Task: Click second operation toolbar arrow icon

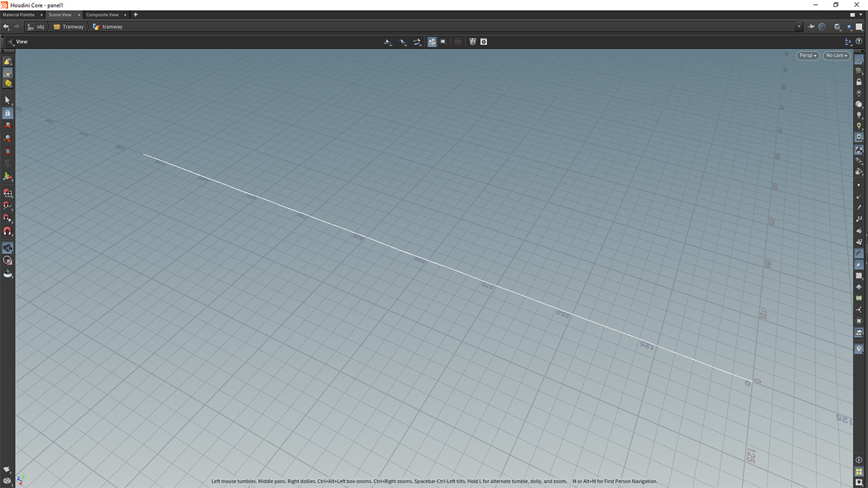Action: tap(403, 41)
